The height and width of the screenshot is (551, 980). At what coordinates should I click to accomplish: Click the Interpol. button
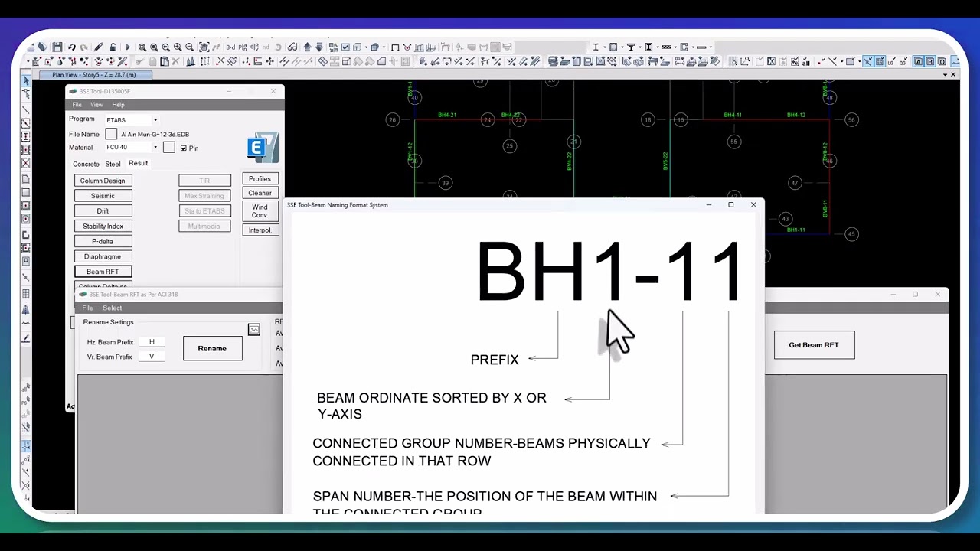(260, 230)
